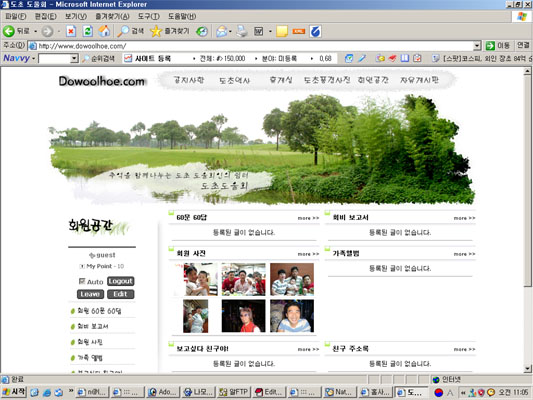Click the yellow note icon in toolbar
Viewport: 533px width, 400px height.
[x=282, y=31]
